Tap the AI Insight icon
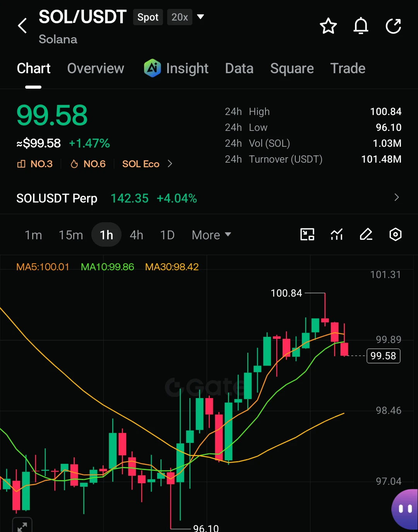The width and height of the screenshot is (418, 532). click(152, 68)
